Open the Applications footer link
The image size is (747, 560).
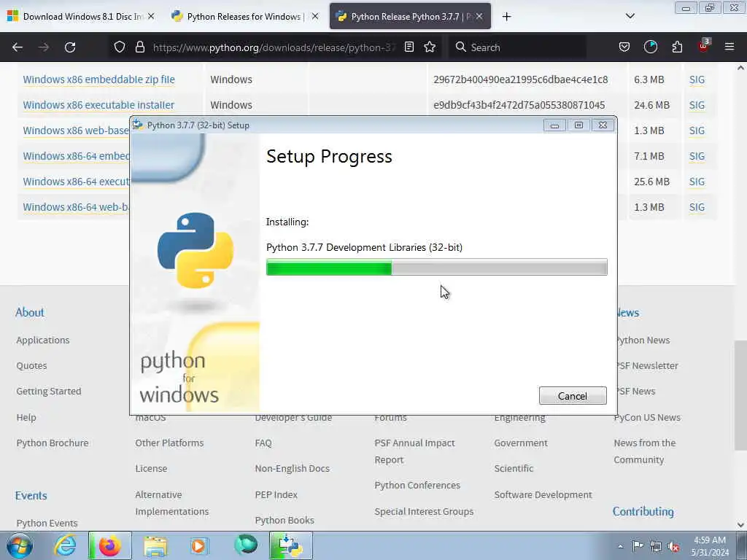pos(43,340)
